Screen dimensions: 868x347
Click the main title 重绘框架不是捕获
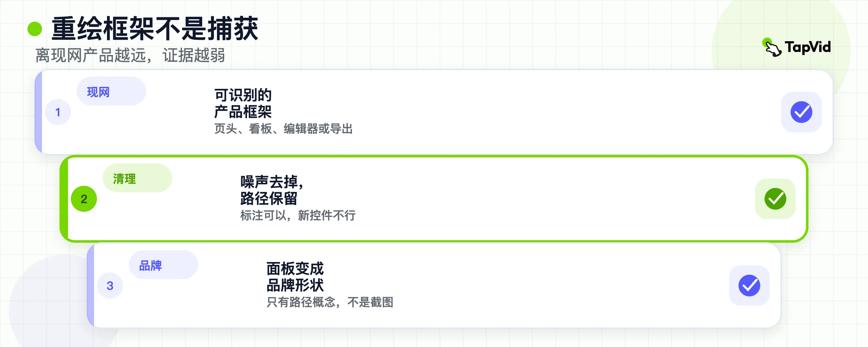coord(155,29)
